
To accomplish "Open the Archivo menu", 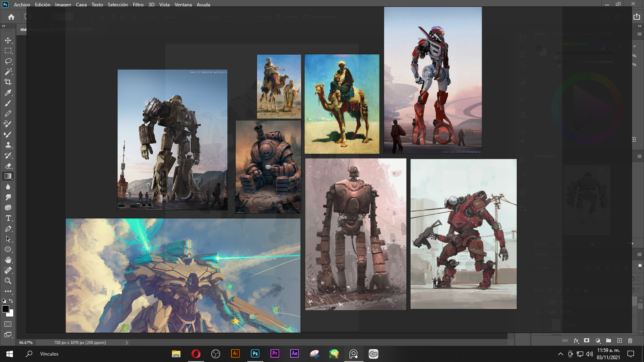I will coord(22,5).
